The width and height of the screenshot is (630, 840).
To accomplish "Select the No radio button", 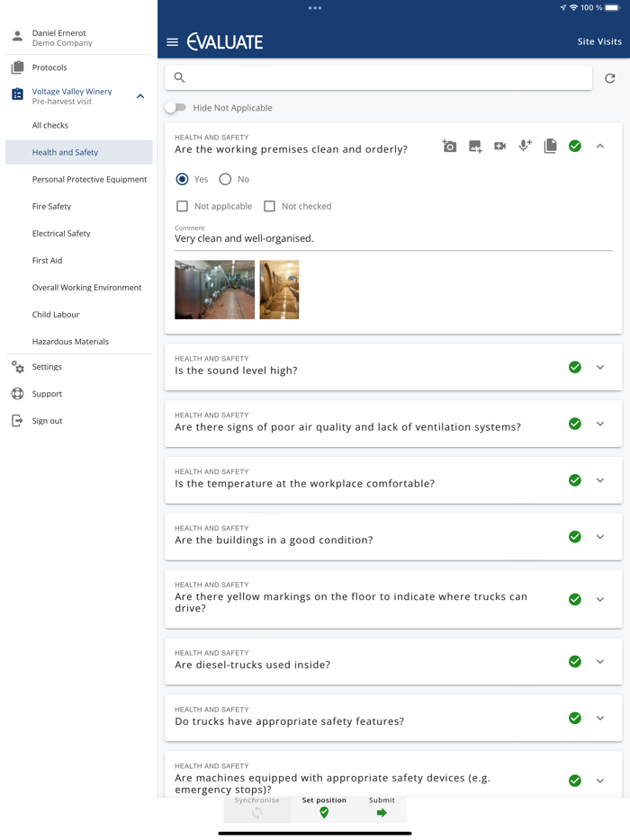I will click(224, 179).
